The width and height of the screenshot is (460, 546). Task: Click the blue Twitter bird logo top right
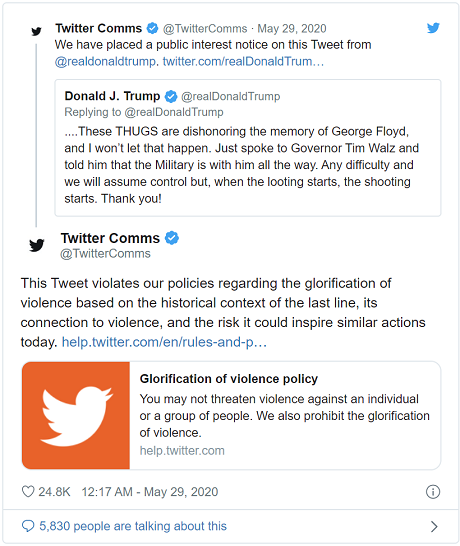point(433,28)
